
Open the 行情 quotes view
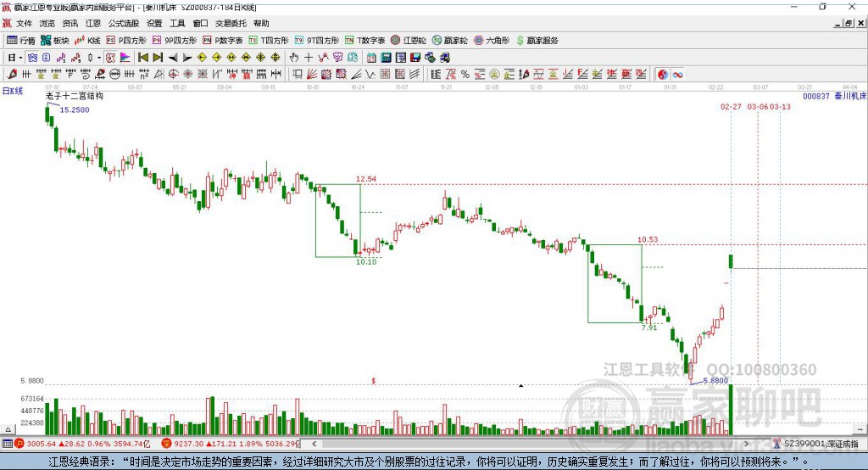point(21,41)
